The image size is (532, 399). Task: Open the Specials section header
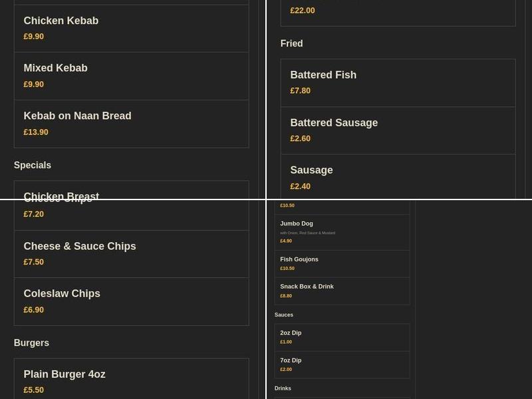pos(33,165)
